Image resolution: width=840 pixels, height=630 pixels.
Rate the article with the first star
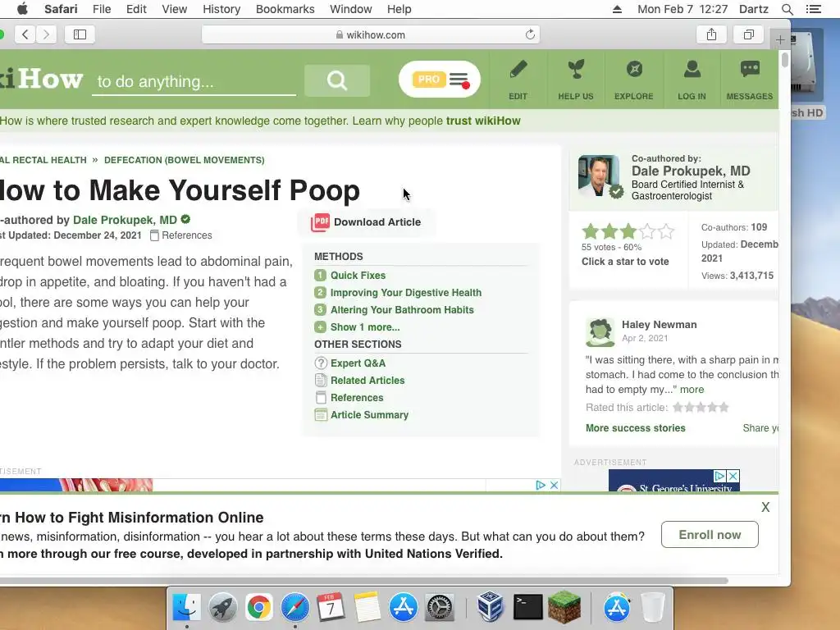click(591, 231)
